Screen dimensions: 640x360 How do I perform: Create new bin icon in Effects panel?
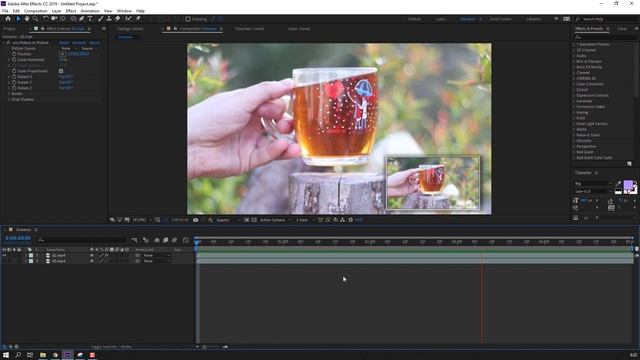click(629, 164)
